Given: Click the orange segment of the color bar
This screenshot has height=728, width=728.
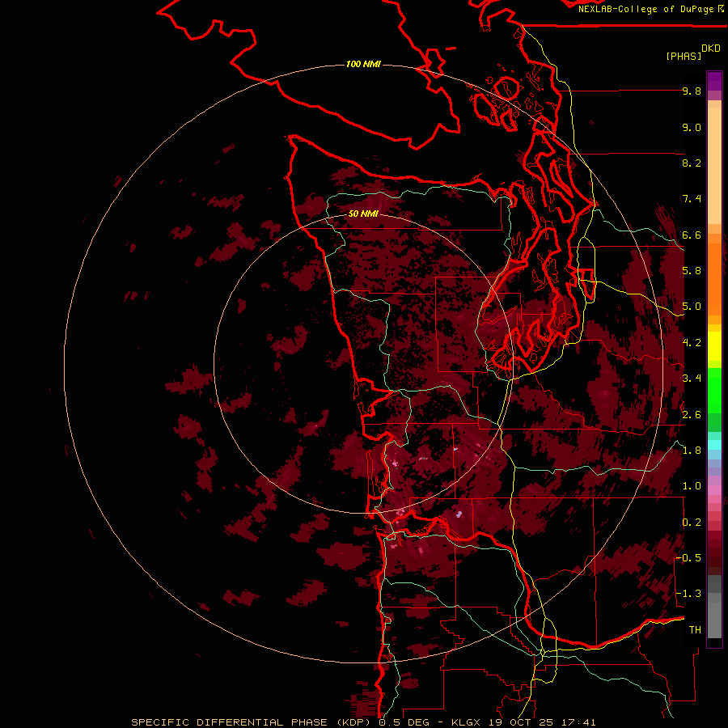Looking at the screenshot, I should coord(714,280).
